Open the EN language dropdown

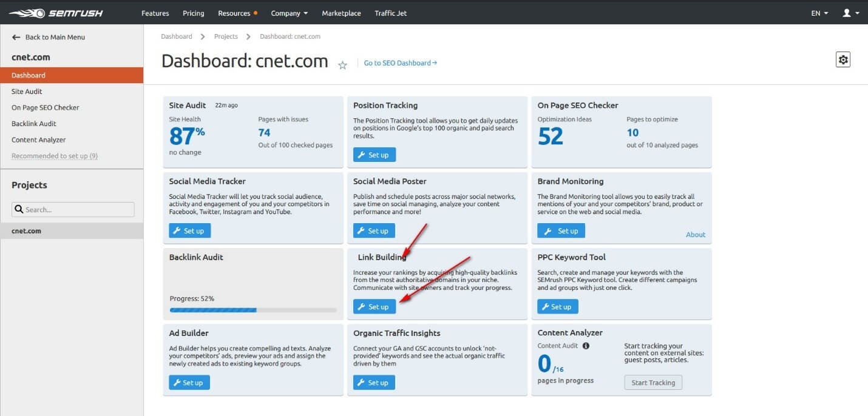coord(819,13)
